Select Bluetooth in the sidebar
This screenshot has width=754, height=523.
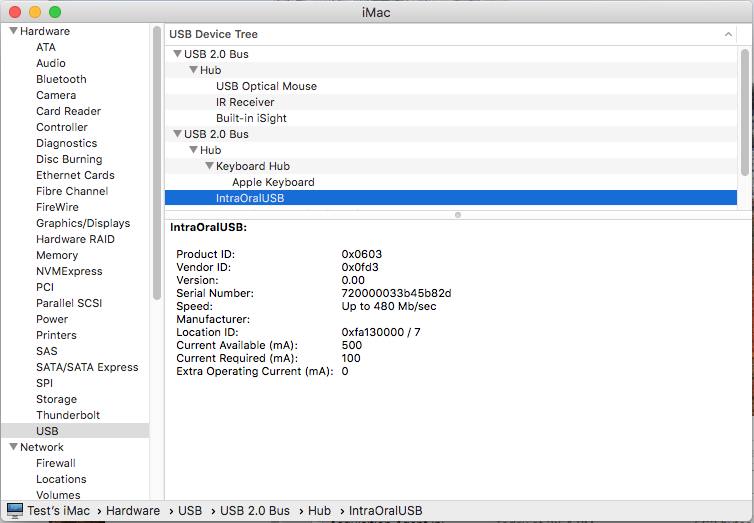click(61, 79)
